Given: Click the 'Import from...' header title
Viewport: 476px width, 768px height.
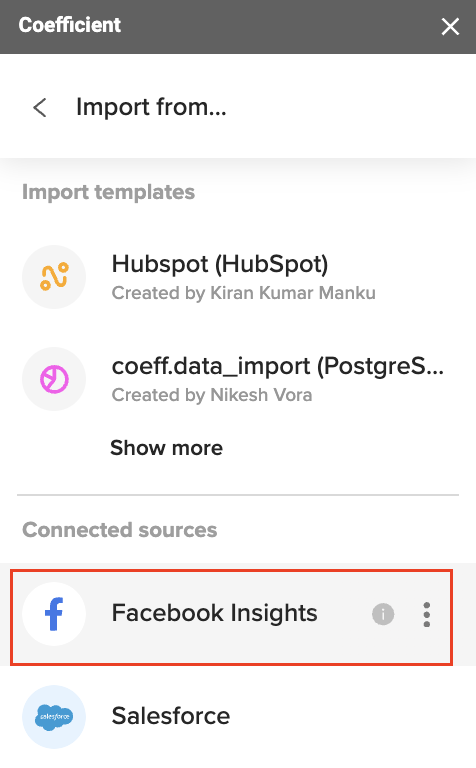Looking at the screenshot, I should click(x=151, y=107).
